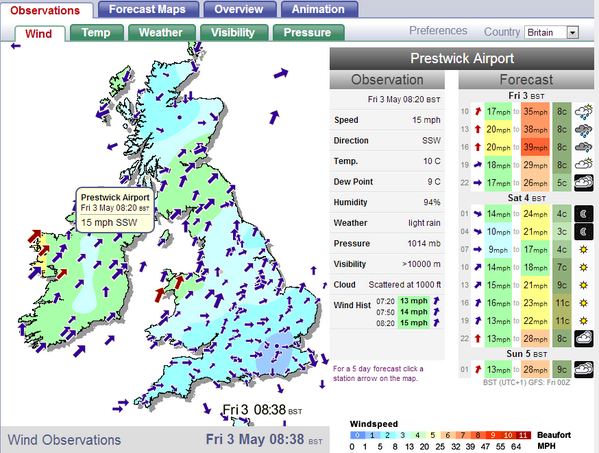Viewport: 599px width, 453px height.
Task: Click the Direction value SSW
Action: (431, 140)
